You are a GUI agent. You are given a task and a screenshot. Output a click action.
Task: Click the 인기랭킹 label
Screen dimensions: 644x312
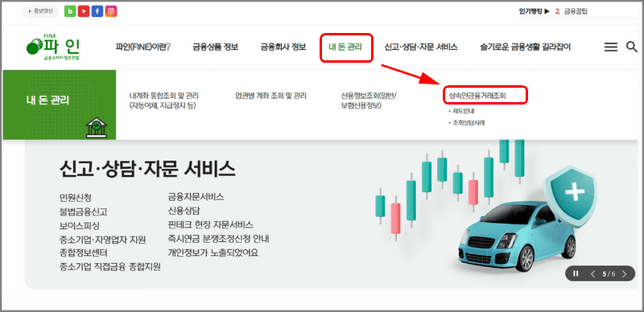[x=534, y=11]
